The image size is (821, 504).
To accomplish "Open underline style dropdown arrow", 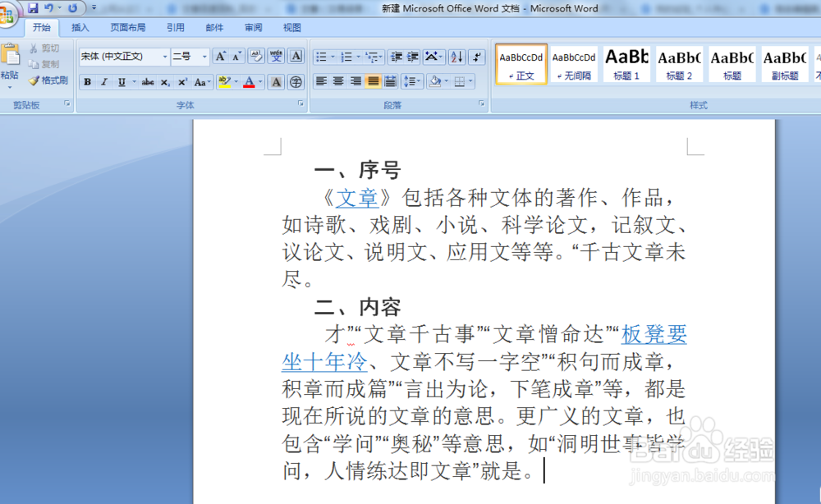I will (134, 81).
